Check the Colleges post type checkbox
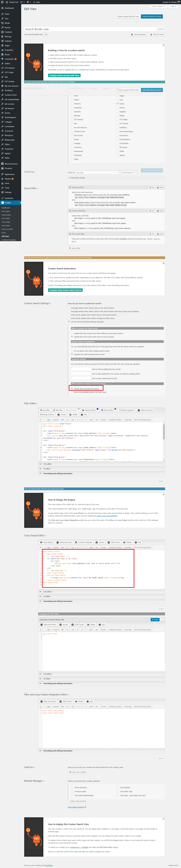The width and height of the screenshot is (181, 868). (x=72, y=143)
